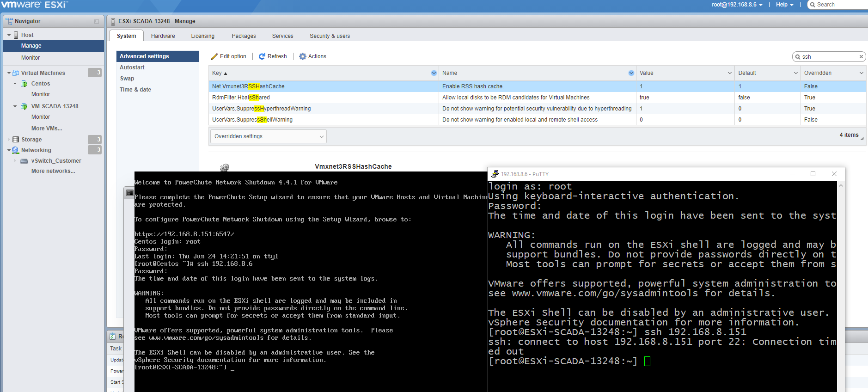Viewport: 868px width, 392px height.
Task: Switch to the Services tab
Action: pyautogui.click(x=282, y=36)
